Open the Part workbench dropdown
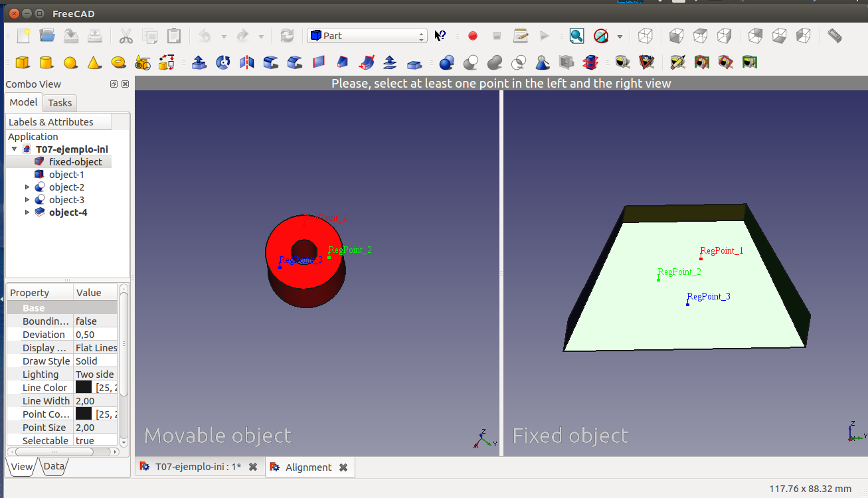868x498 pixels. 367,36
